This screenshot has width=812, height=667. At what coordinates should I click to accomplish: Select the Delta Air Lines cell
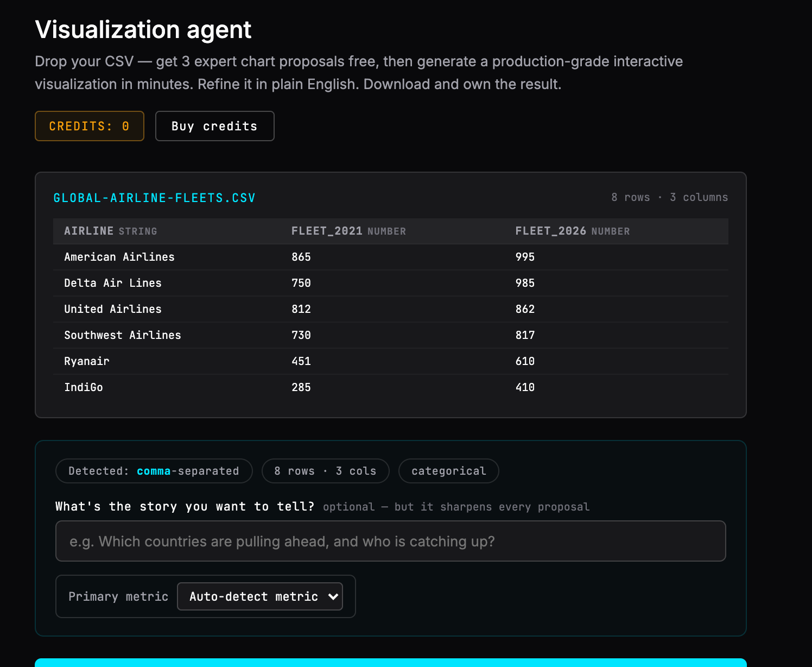tap(113, 283)
